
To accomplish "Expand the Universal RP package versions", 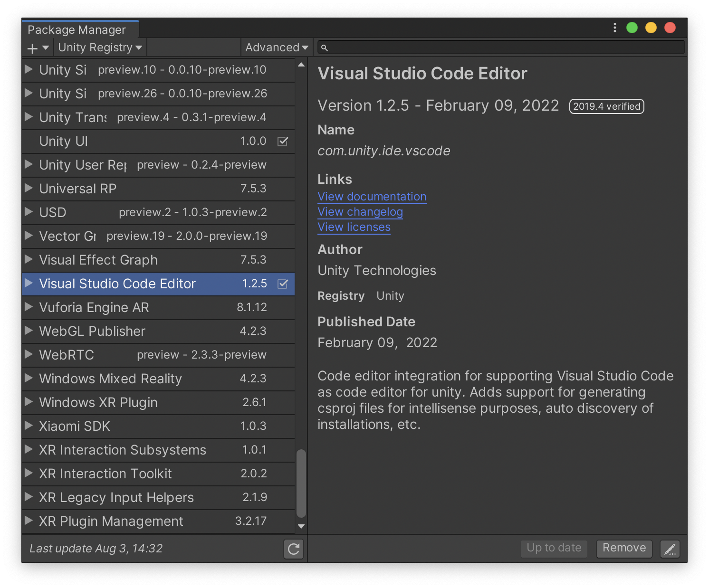I will point(29,188).
